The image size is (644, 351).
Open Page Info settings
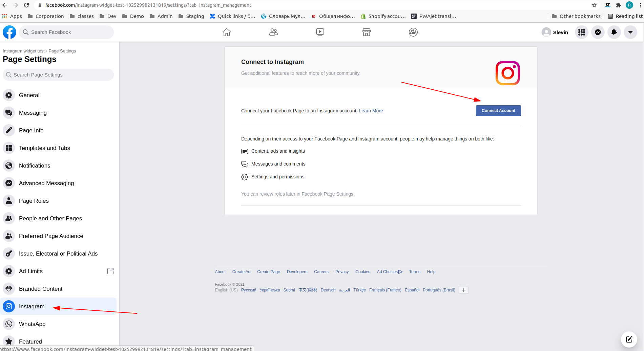coord(58,130)
